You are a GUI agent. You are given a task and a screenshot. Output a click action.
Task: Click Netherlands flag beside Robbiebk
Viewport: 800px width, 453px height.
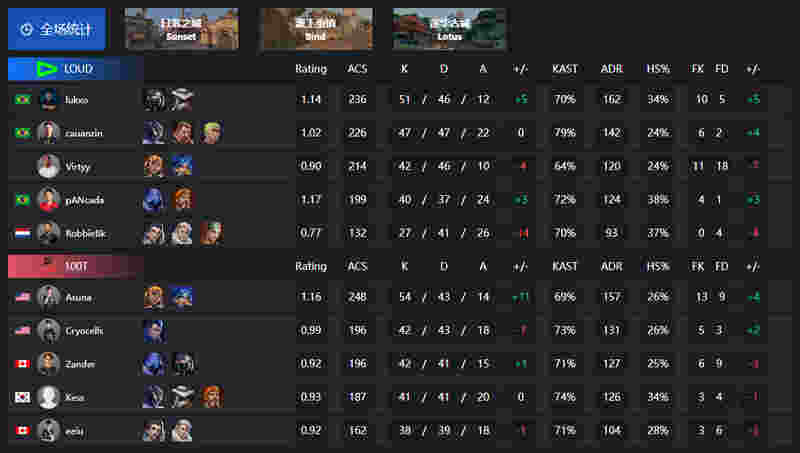tap(22, 234)
